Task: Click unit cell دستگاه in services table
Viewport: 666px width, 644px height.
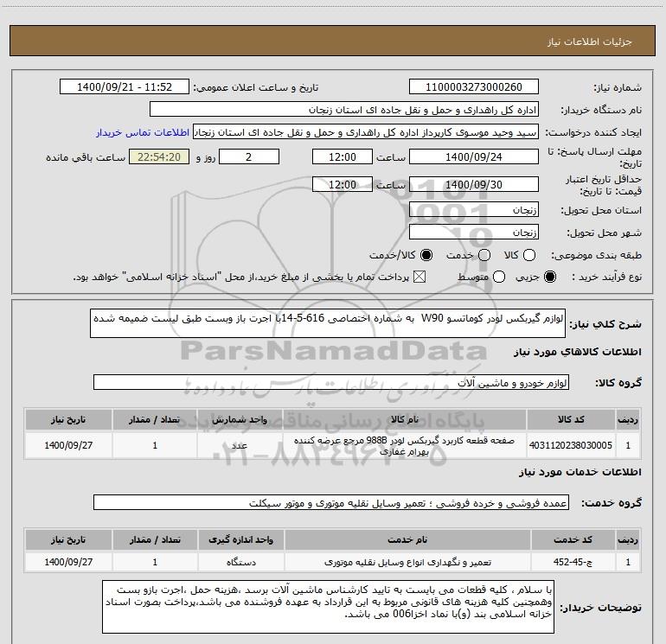Action: (240, 562)
